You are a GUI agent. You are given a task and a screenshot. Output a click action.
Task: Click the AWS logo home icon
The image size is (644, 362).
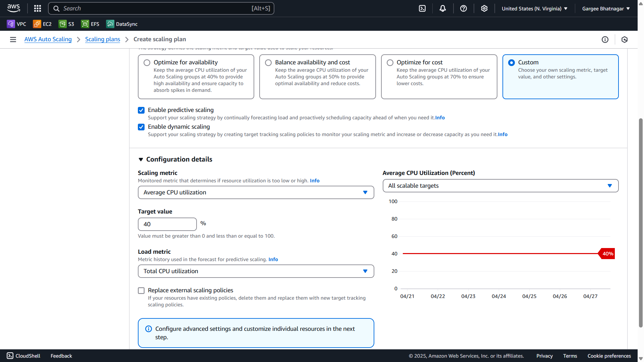coord(13,8)
